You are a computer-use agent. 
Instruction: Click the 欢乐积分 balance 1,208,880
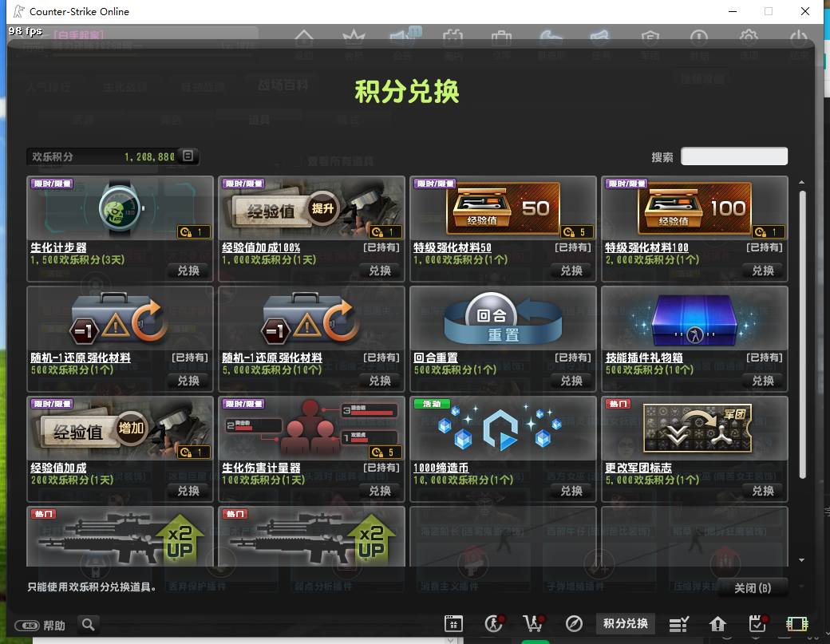(x=149, y=156)
